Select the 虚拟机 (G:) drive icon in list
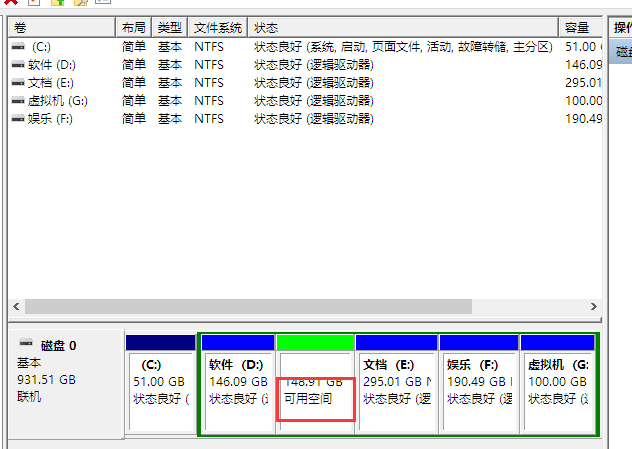Screen dimensions: 632x449 (x=18, y=101)
